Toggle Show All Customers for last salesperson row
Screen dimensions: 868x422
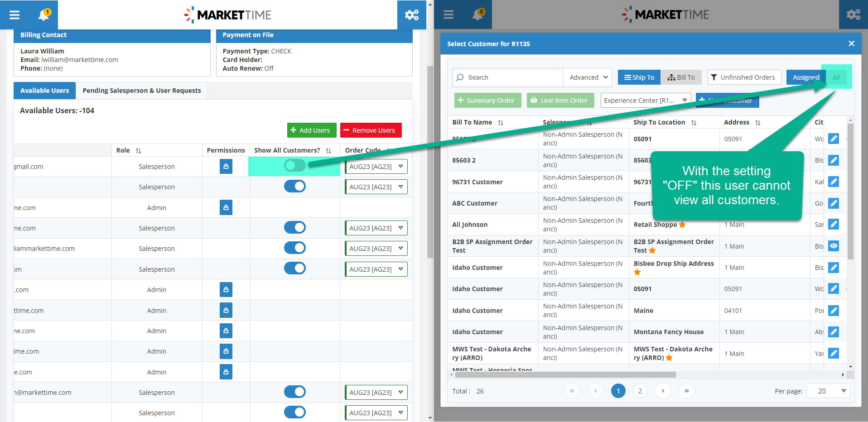pos(295,412)
